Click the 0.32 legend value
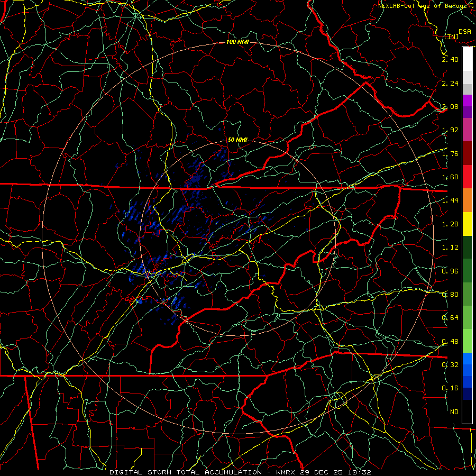 pos(450,364)
